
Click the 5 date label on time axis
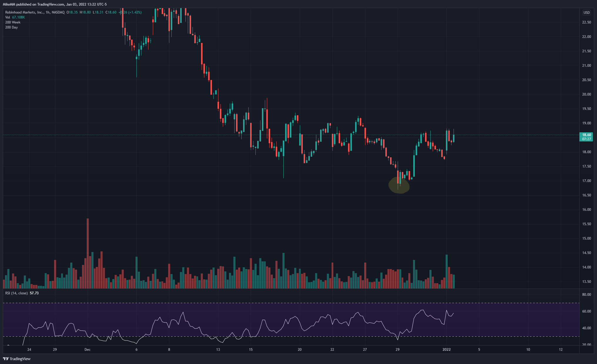click(x=479, y=350)
